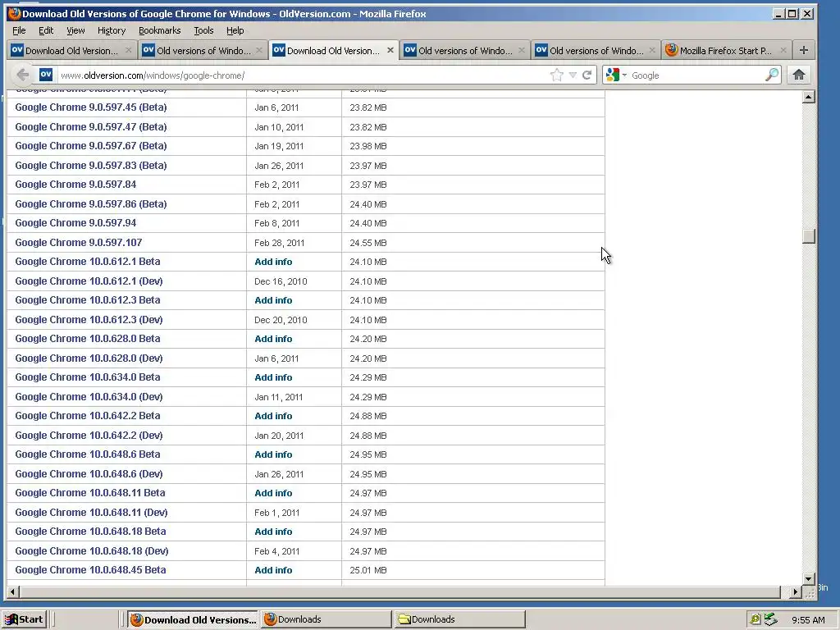Switch to the fourth tab Old versions of Windo
The width and height of the screenshot is (840, 630).
pyautogui.click(x=464, y=50)
